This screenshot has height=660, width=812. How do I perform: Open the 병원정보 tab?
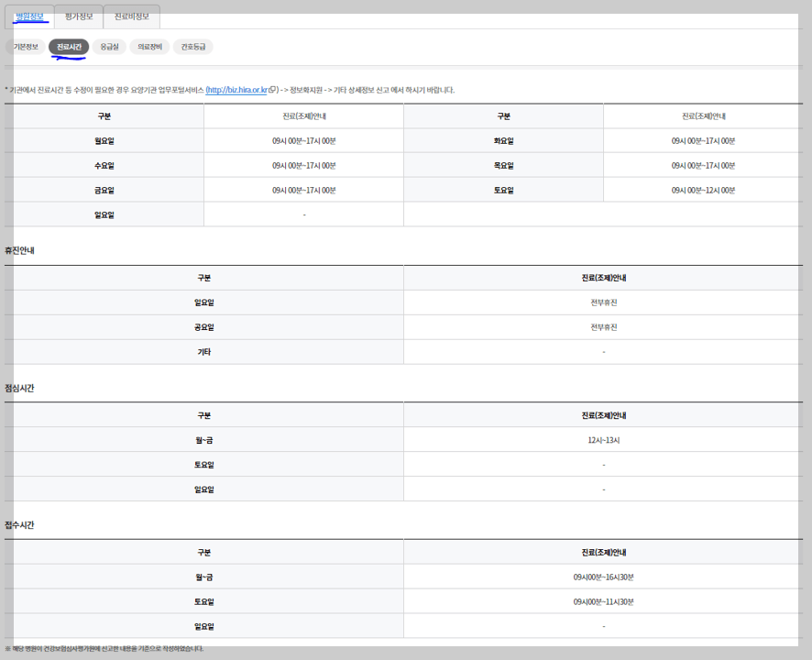coord(29,16)
